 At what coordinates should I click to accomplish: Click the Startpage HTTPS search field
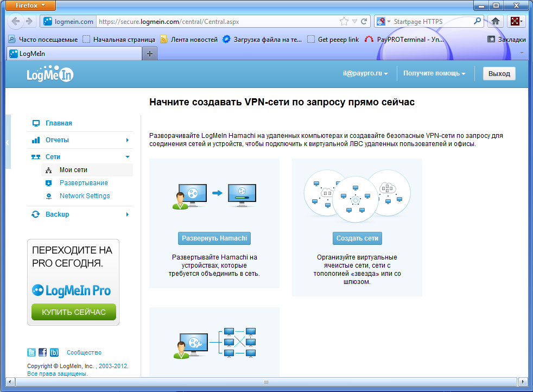click(429, 22)
